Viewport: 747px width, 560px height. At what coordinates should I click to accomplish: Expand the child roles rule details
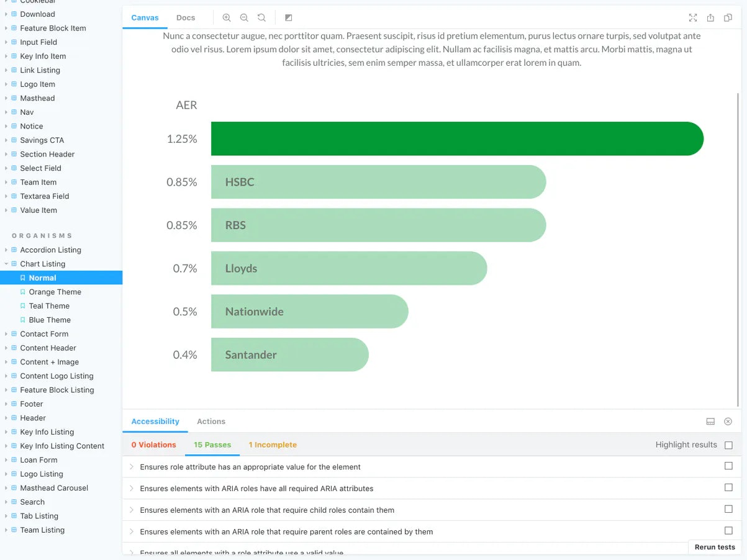tap(132, 510)
